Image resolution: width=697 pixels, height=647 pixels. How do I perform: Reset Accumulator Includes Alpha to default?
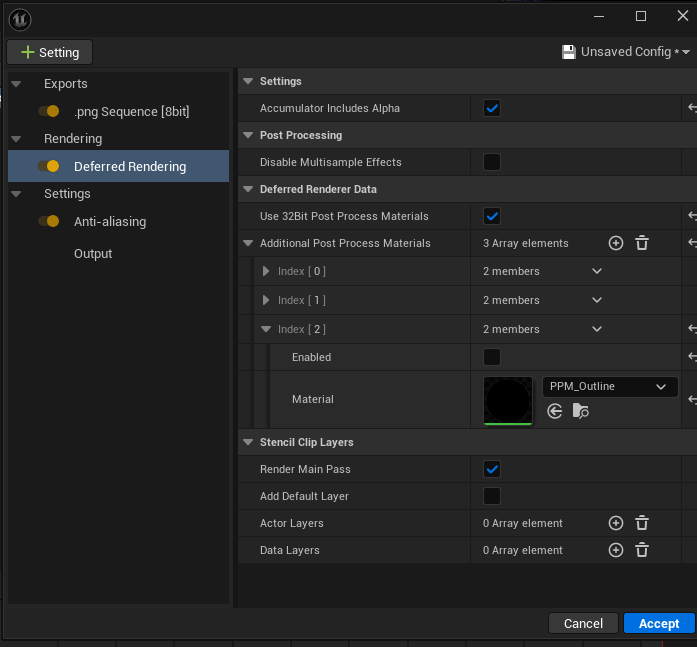point(691,108)
